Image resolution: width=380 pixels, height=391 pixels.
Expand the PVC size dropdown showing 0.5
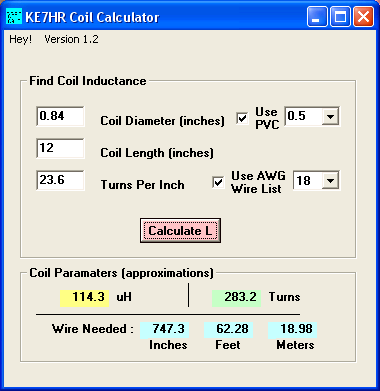(x=330, y=117)
